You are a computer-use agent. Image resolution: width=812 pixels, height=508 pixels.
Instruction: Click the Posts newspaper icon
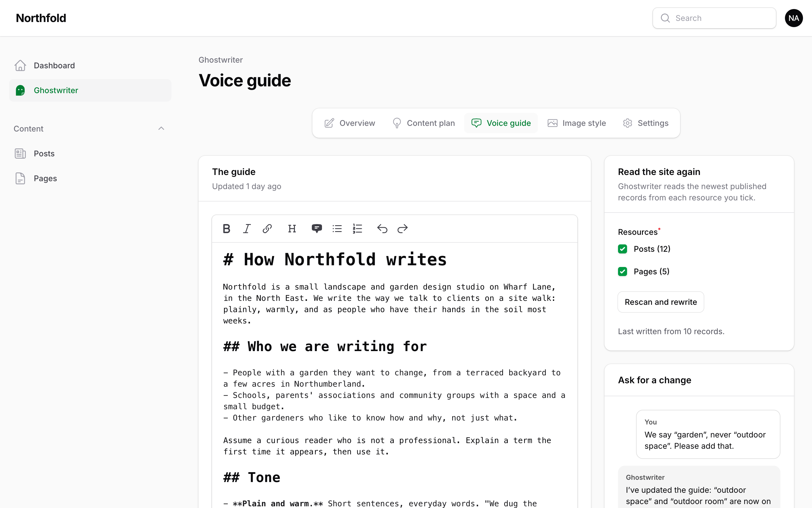click(20, 154)
